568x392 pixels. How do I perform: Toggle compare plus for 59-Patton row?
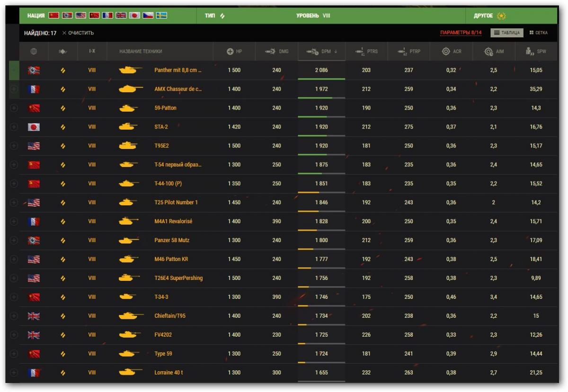point(14,108)
